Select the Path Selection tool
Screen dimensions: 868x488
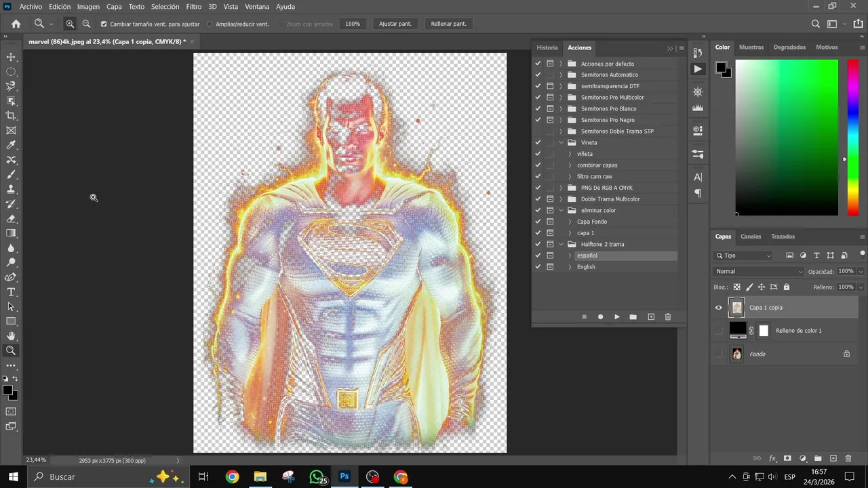11,307
